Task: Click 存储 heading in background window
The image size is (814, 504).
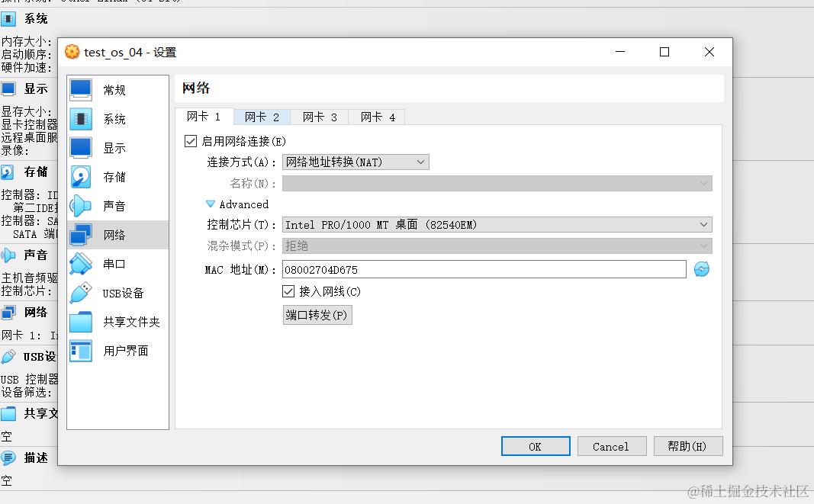Action: coord(36,172)
